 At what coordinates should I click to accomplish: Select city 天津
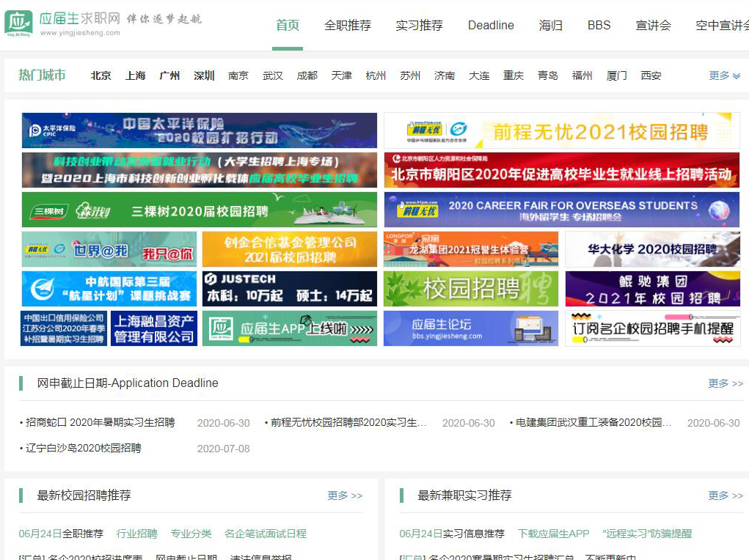(x=342, y=75)
